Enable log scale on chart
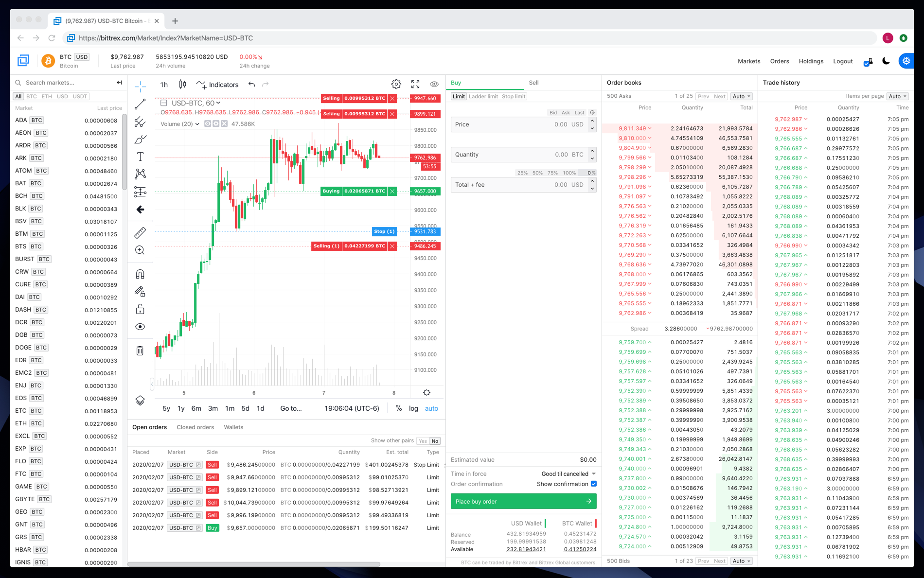924x578 pixels. [413, 408]
